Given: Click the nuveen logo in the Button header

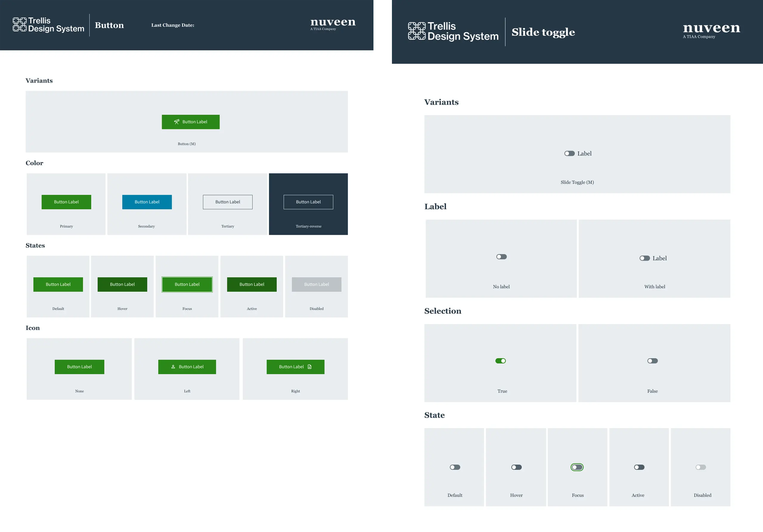Looking at the screenshot, I should click(333, 23).
